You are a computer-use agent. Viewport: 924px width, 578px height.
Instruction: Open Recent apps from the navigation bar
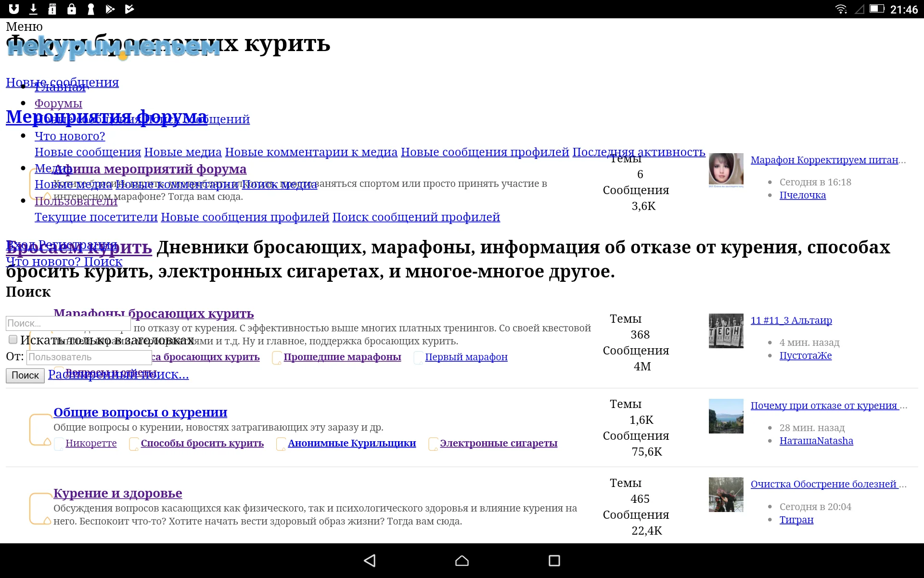554,561
